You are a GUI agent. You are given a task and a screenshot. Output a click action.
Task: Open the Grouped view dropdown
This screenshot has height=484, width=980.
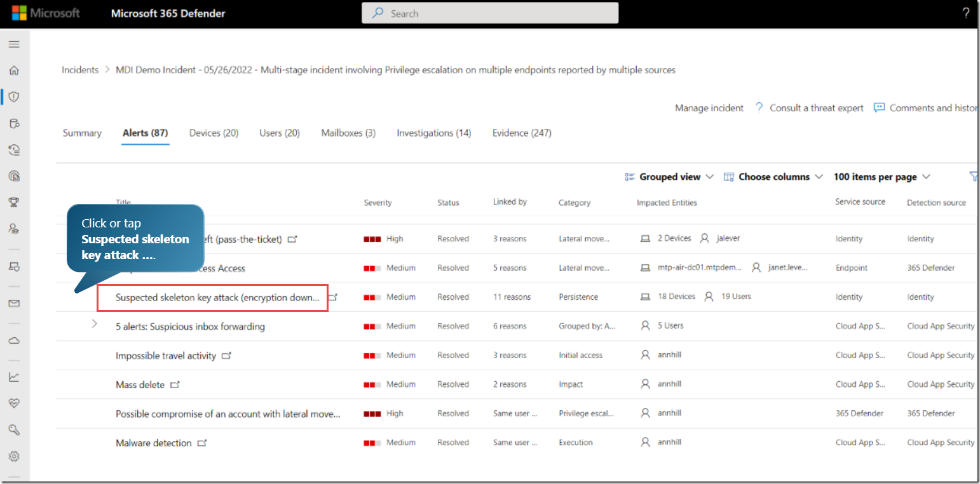[x=669, y=177]
